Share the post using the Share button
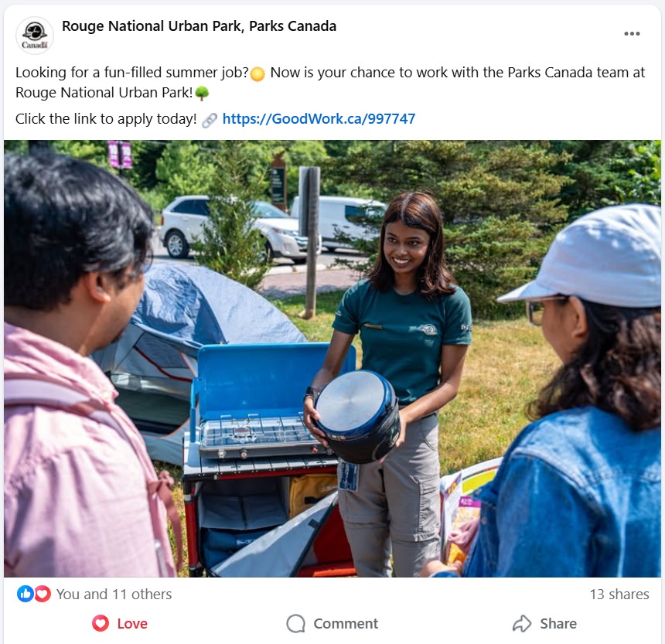This screenshot has height=644, width=665. point(544,623)
